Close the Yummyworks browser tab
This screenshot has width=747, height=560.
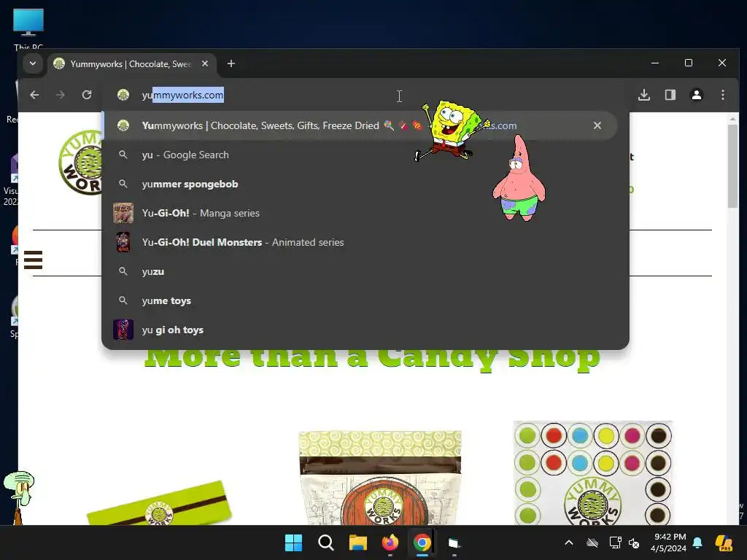click(x=205, y=63)
